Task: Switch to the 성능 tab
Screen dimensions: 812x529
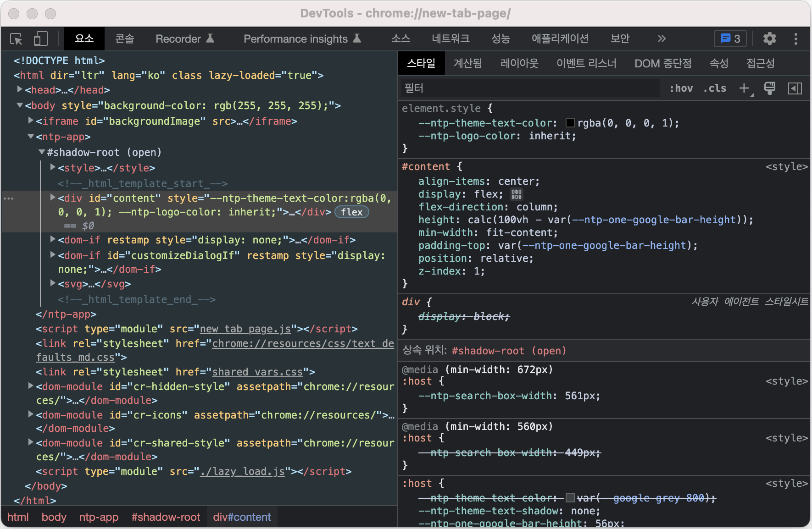Action: (501, 39)
